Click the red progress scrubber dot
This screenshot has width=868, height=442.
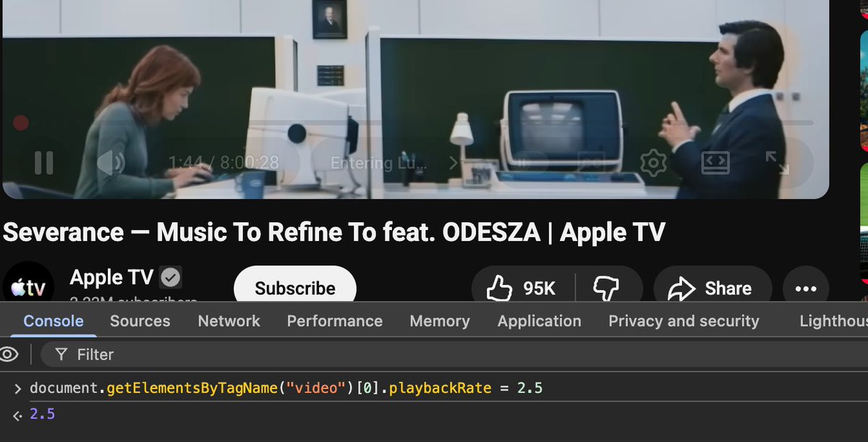coord(21,123)
